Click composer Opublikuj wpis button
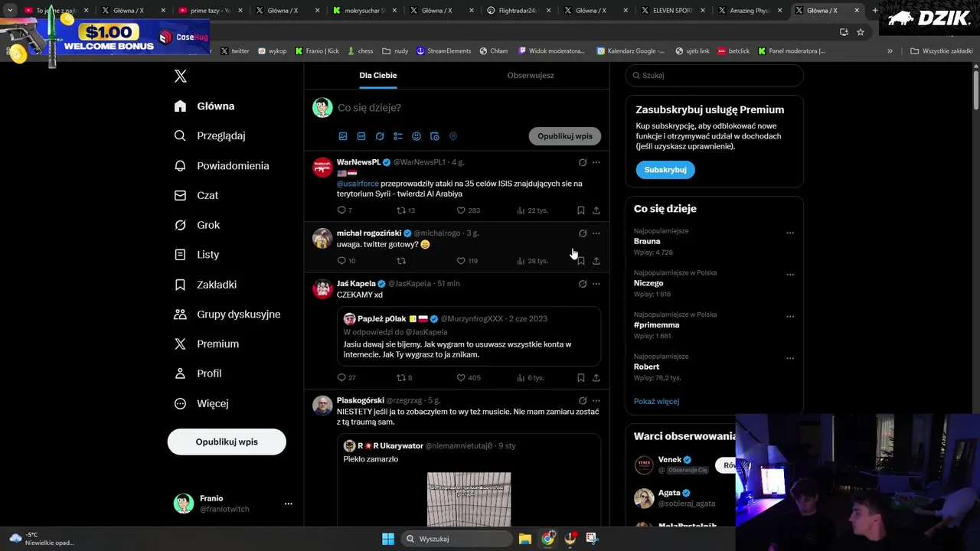This screenshot has height=551, width=980. (x=565, y=136)
